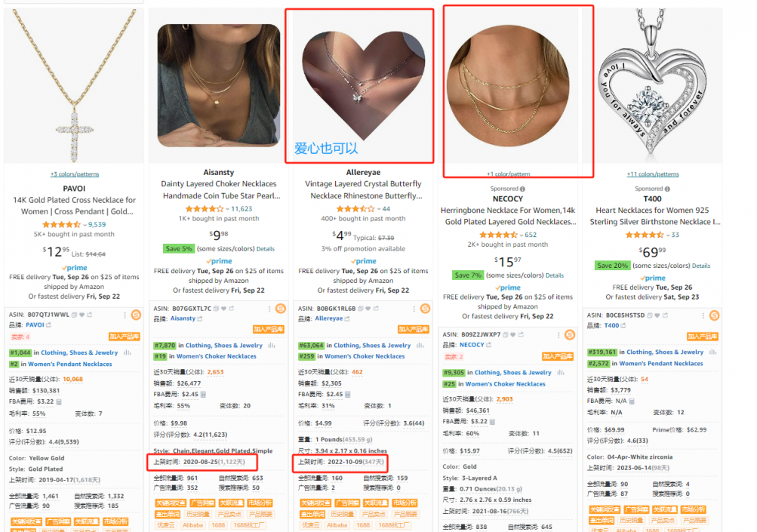Open three-dot menu on NECOCY data card
Image resolution: width=757 pixels, height=532 pixels.
[x=559, y=335]
